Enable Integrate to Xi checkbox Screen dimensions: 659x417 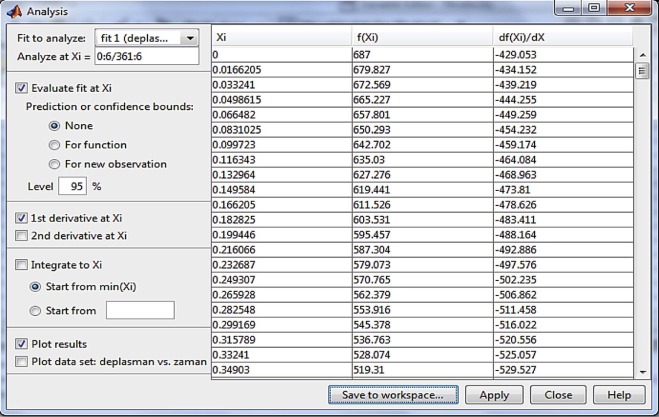tap(21, 265)
